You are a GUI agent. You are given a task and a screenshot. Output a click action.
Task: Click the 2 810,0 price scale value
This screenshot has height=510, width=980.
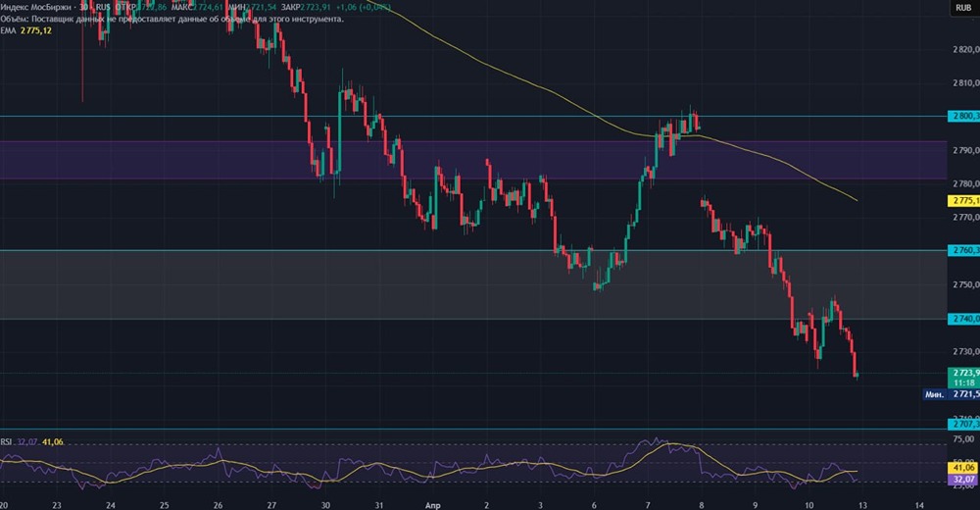tap(966, 82)
